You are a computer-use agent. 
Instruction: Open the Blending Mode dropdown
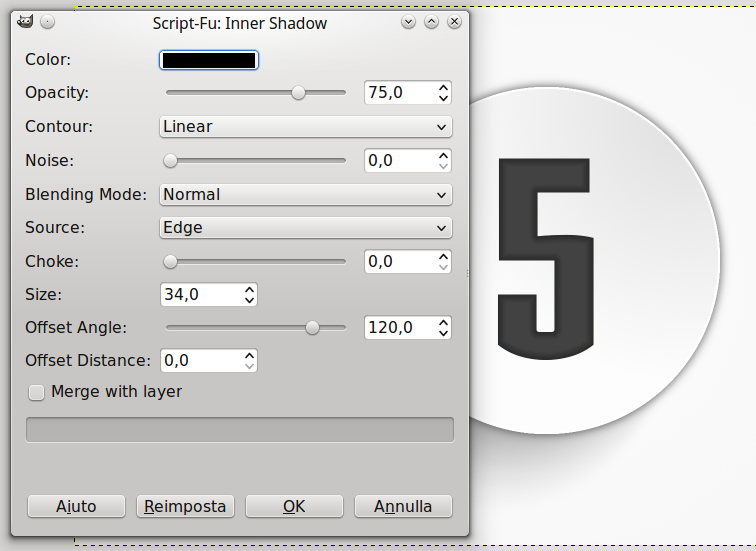pyautogui.click(x=306, y=195)
